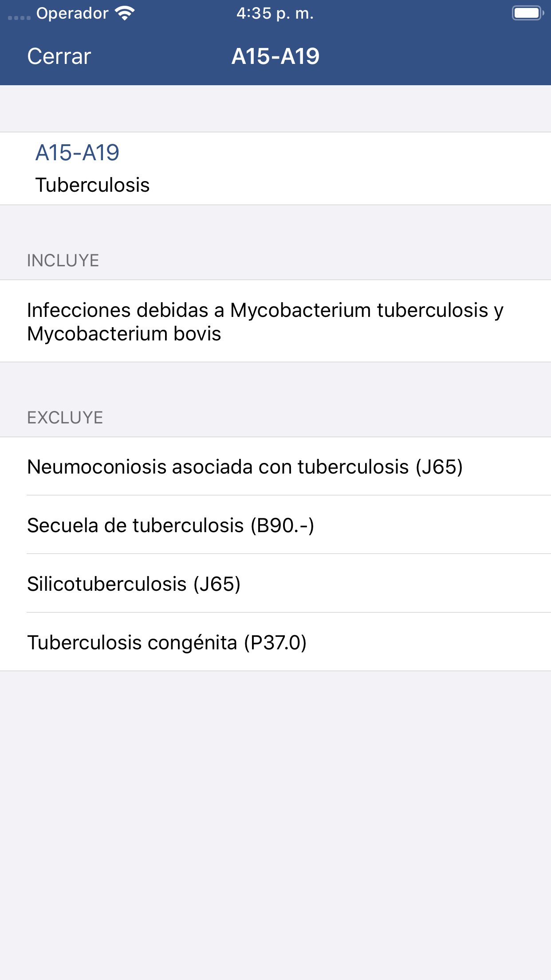Tap the signal strength dots
Image resolution: width=551 pixels, height=980 pixels.
19,17
